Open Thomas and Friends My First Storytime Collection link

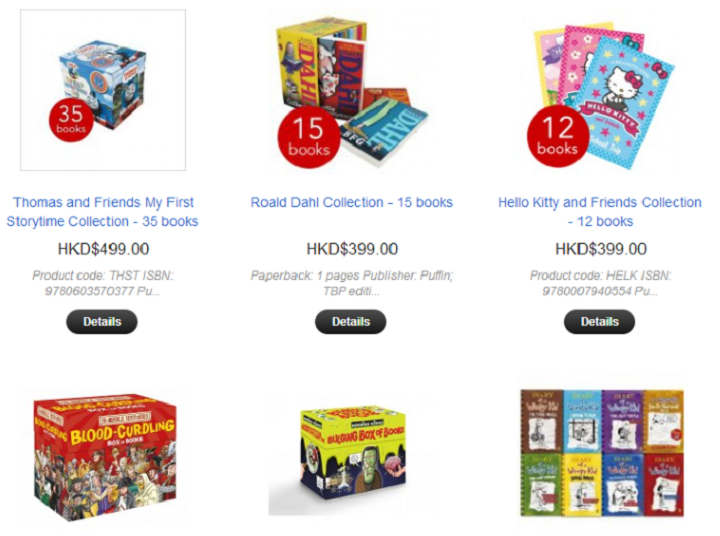(103, 212)
